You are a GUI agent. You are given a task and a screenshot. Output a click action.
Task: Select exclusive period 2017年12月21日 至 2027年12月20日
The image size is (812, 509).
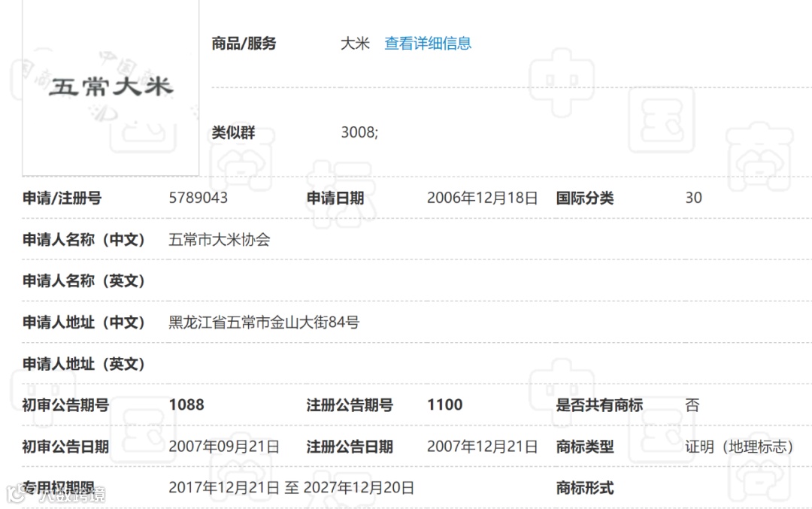click(291, 487)
